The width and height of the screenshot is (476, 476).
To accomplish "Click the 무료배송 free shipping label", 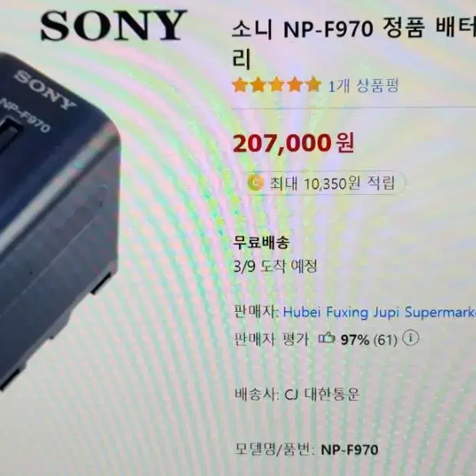I will pos(261,243).
